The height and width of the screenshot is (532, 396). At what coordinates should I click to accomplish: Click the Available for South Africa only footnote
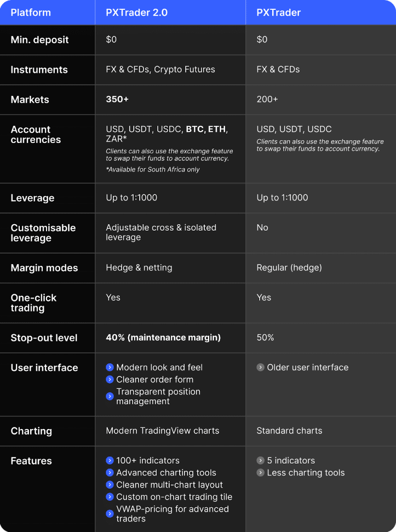click(x=153, y=169)
